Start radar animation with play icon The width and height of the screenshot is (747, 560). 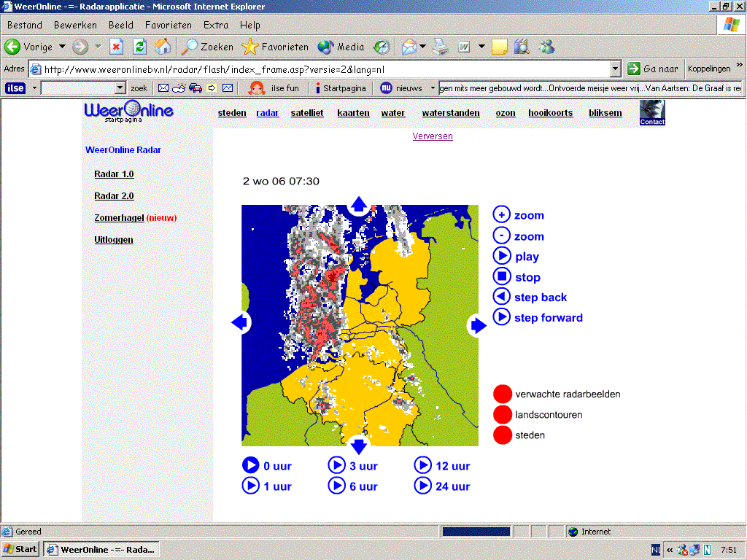coord(501,256)
